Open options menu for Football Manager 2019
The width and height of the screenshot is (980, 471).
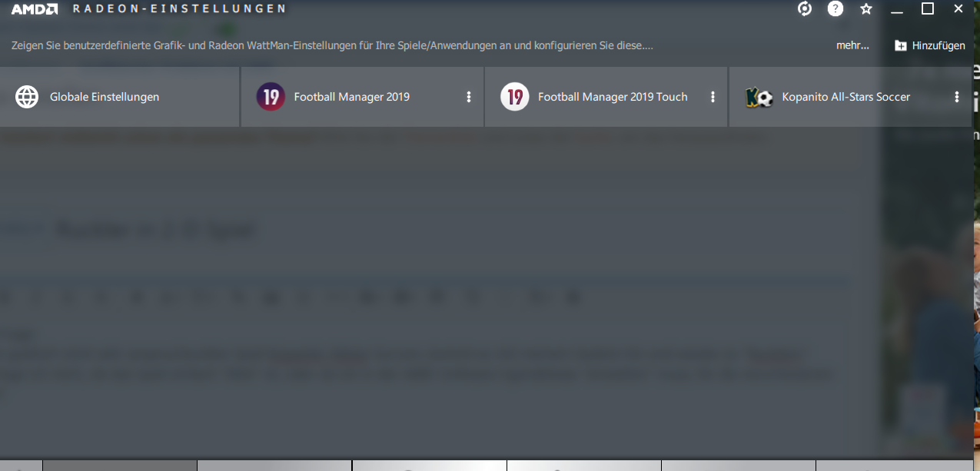click(x=469, y=97)
